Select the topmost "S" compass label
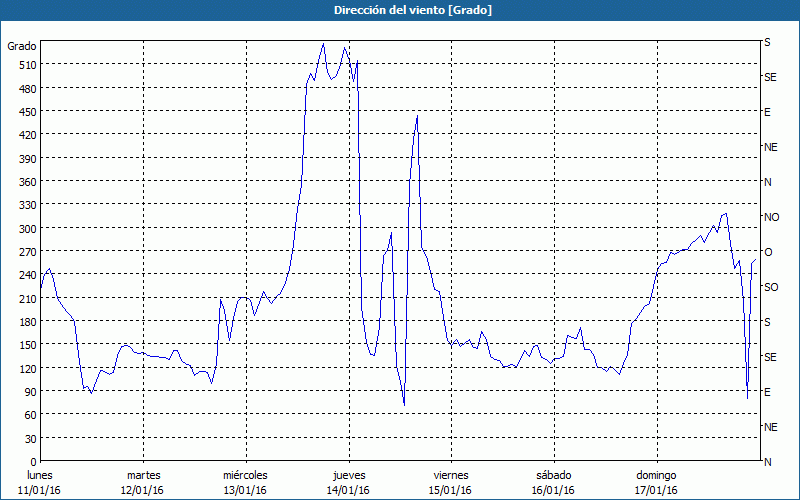This screenshot has width=800, height=500. tap(767, 43)
